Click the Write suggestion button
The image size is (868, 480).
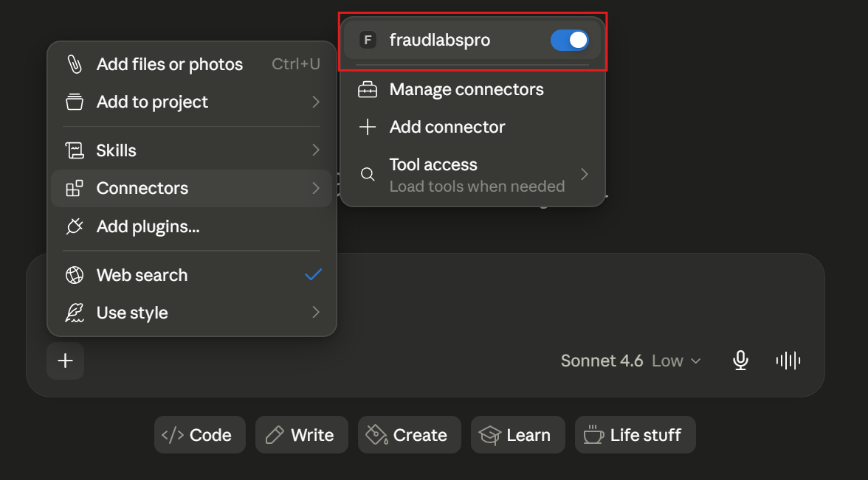302,435
